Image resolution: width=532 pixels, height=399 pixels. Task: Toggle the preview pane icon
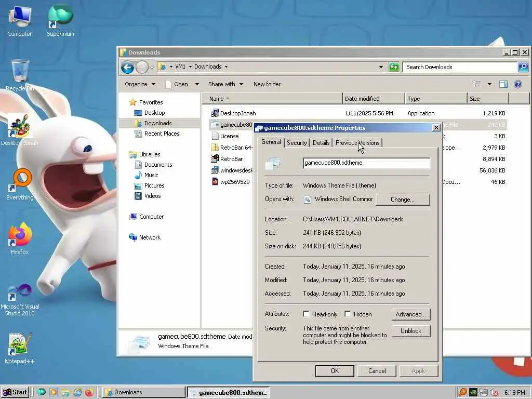(x=503, y=84)
